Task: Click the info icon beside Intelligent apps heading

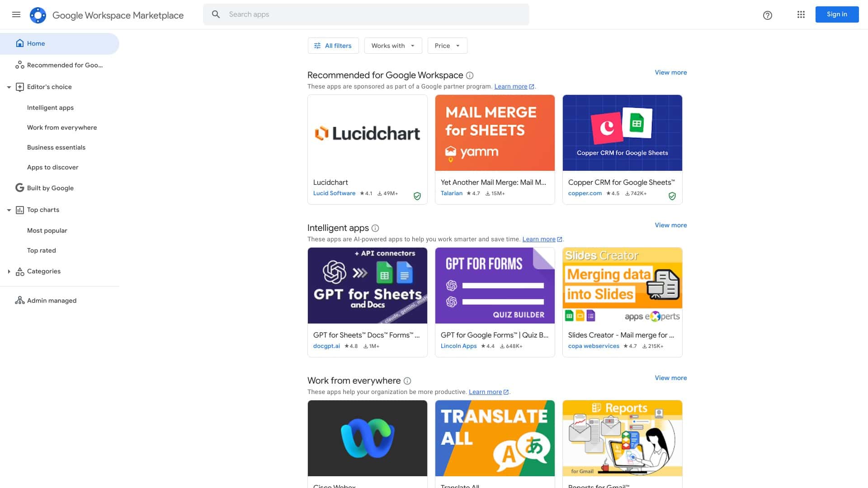Action: tap(375, 228)
